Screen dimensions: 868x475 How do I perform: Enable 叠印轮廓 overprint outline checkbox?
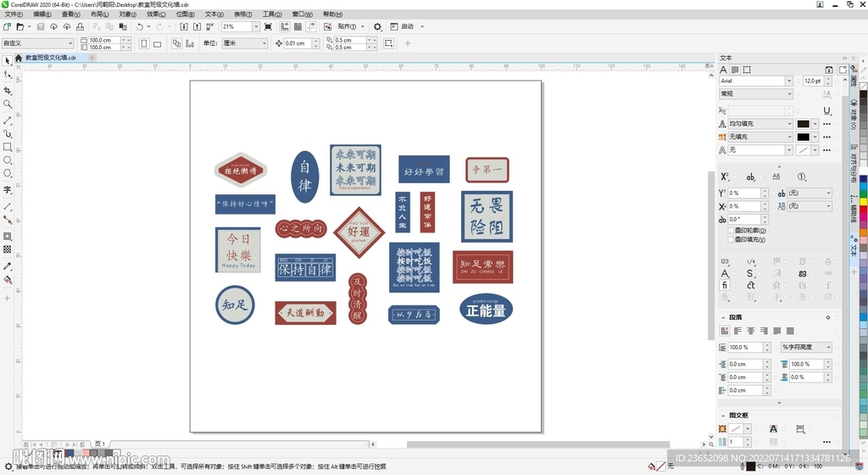point(731,231)
